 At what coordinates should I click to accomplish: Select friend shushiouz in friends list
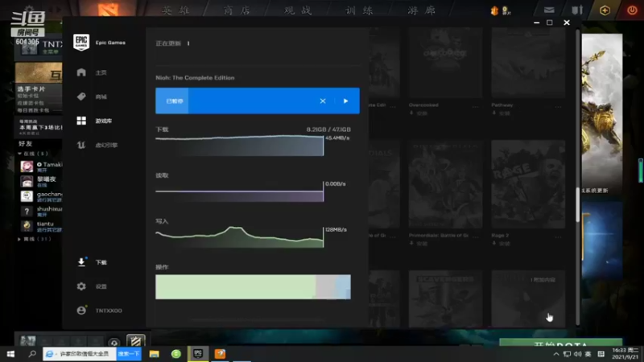click(41, 211)
